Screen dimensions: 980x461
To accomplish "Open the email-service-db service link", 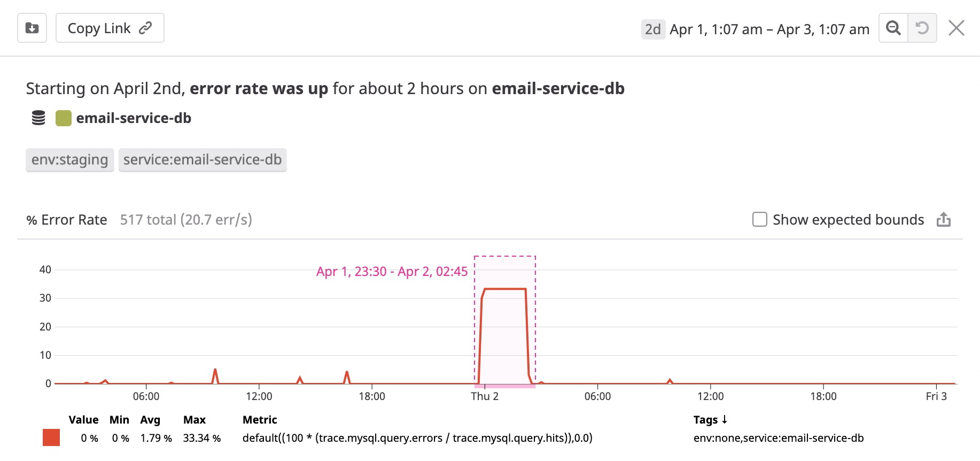I will tap(134, 118).
